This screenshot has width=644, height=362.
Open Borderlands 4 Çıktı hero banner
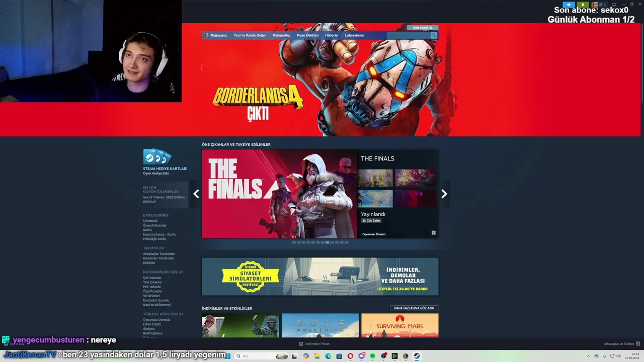tap(320, 79)
